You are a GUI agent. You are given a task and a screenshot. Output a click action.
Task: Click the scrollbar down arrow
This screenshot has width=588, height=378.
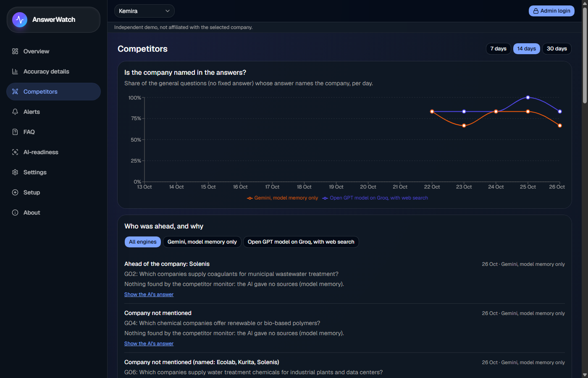585,375
